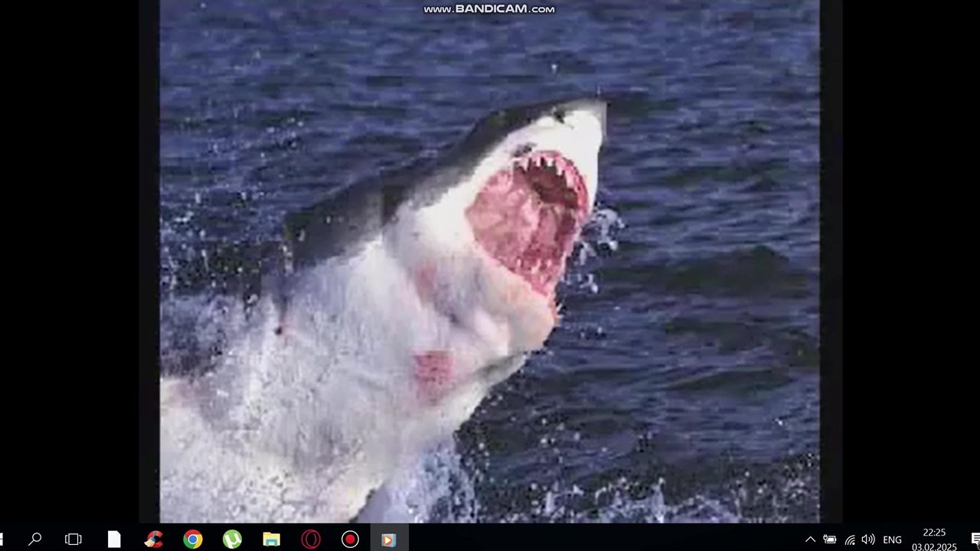This screenshot has width=980, height=551.
Task: Open the Wi-Fi network flyout
Action: pos(850,540)
